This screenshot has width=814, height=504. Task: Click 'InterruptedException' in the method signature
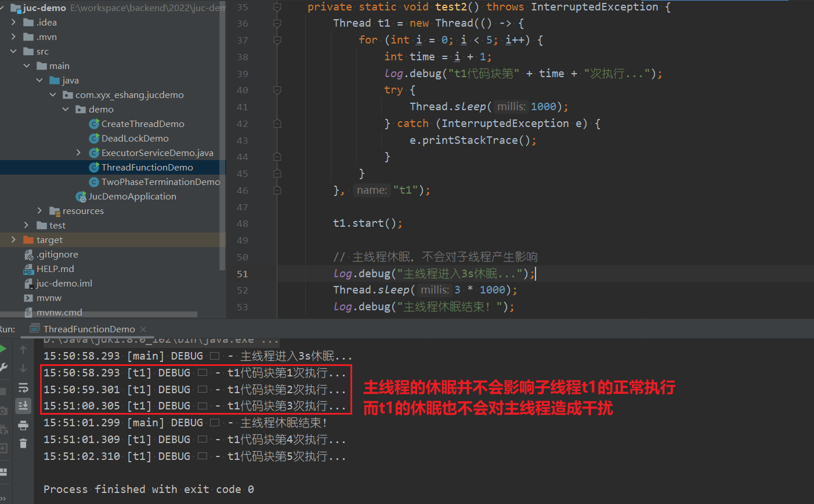[x=595, y=7]
